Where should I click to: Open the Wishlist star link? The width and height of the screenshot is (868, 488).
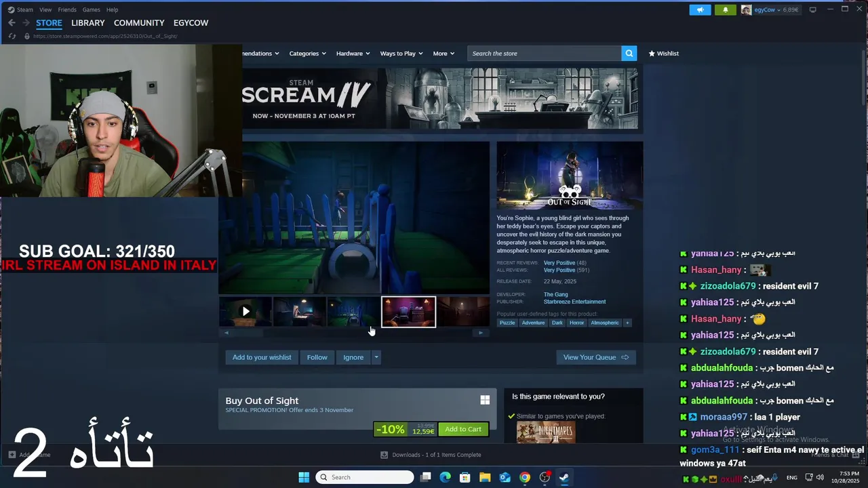tap(663, 54)
